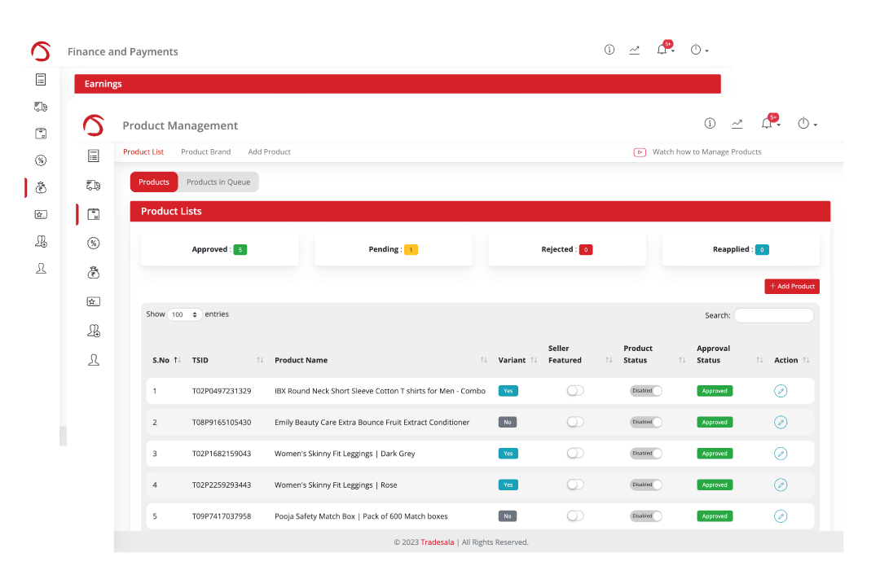Click the Add Product button
The width and height of the screenshot is (880, 588).
(x=791, y=287)
